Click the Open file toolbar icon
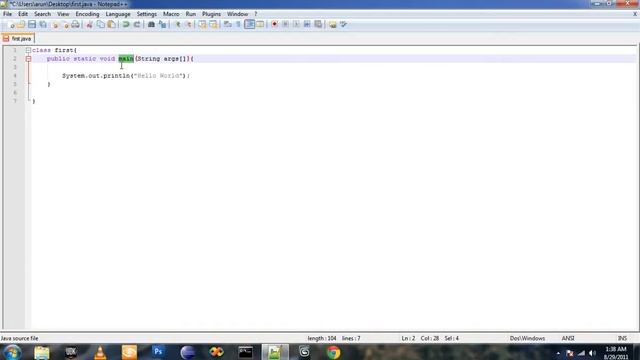640x360 pixels. [x=21, y=24]
